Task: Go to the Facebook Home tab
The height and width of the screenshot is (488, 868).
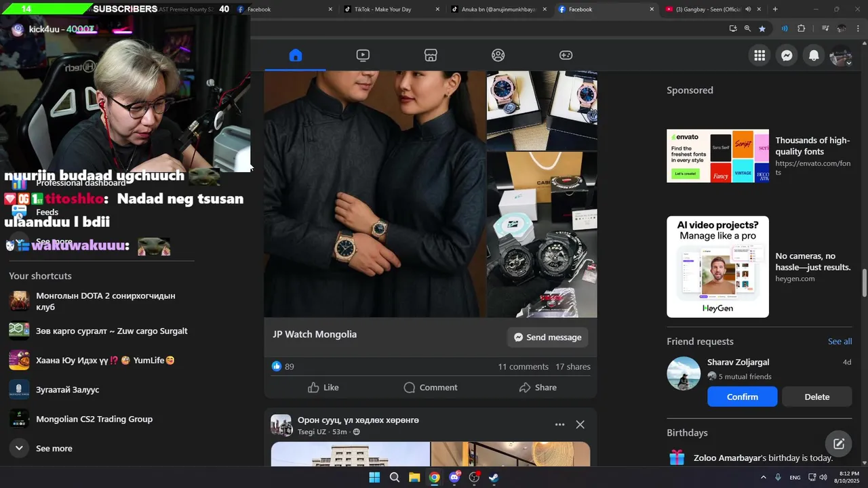Action: click(295, 56)
